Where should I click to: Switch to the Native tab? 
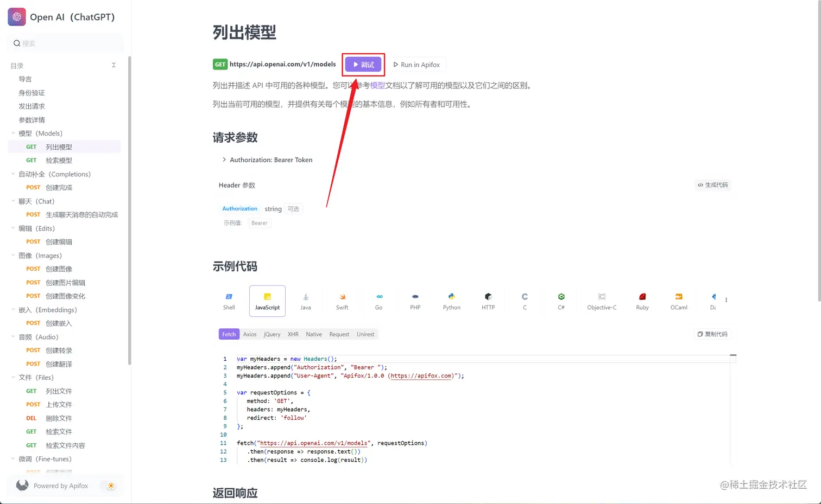coord(314,334)
